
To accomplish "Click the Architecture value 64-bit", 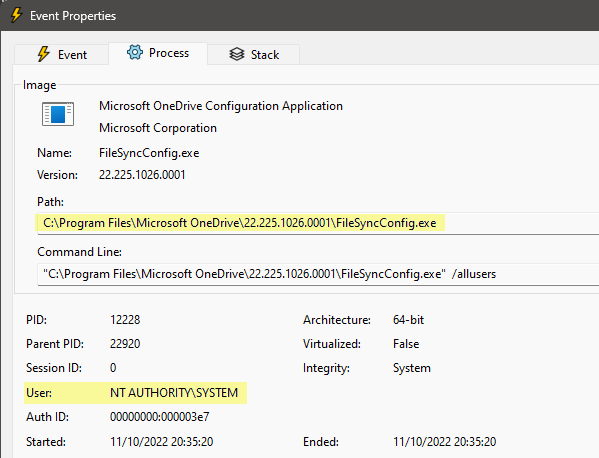I will 408,320.
